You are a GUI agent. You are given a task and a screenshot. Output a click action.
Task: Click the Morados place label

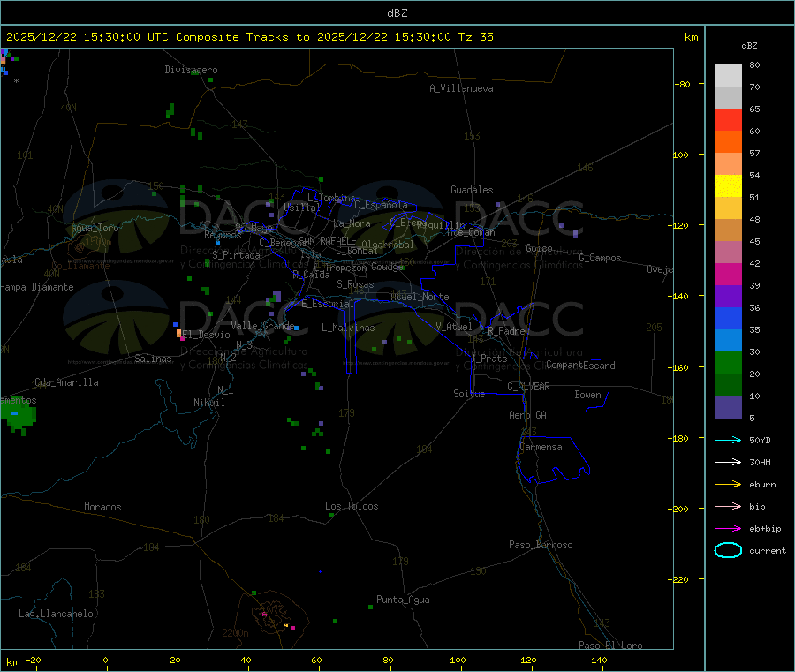coord(102,507)
